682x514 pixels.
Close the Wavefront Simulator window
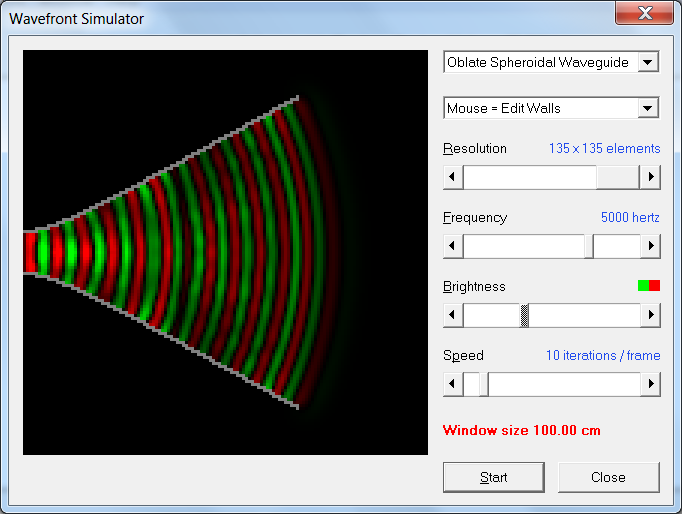[x=645, y=12]
